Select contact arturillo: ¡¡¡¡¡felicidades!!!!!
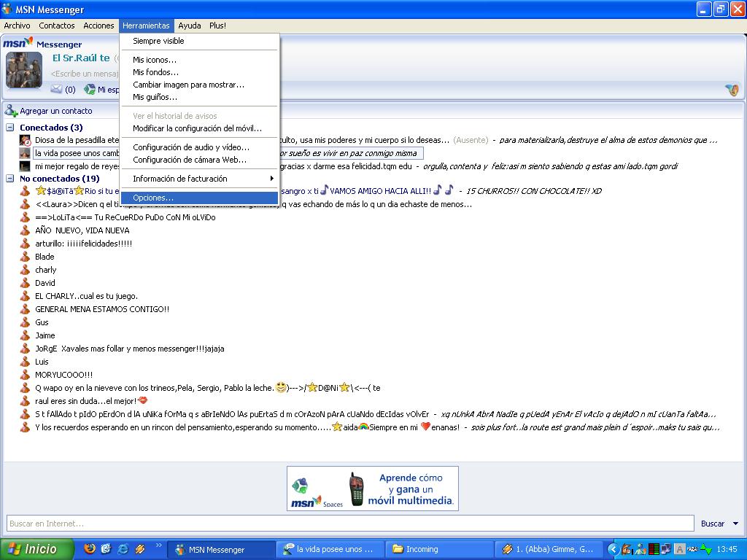This screenshot has width=747, height=560. (x=83, y=244)
